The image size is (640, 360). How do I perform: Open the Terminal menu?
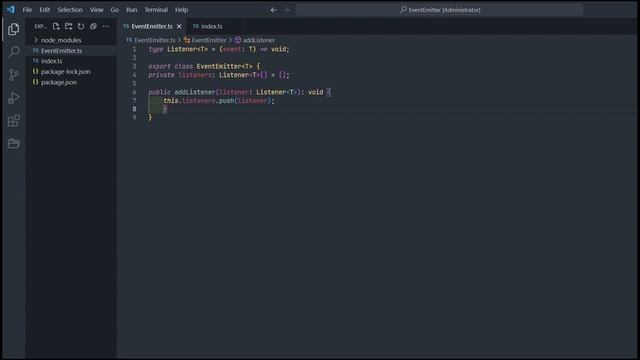156,10
